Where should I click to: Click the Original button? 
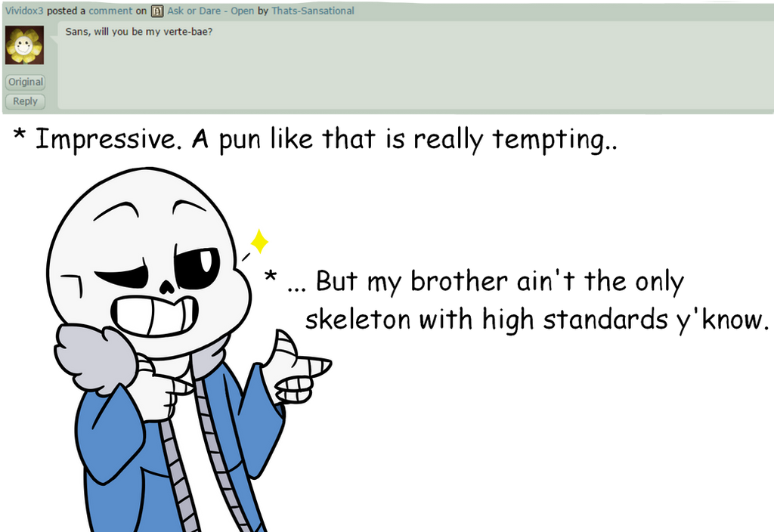25,82
